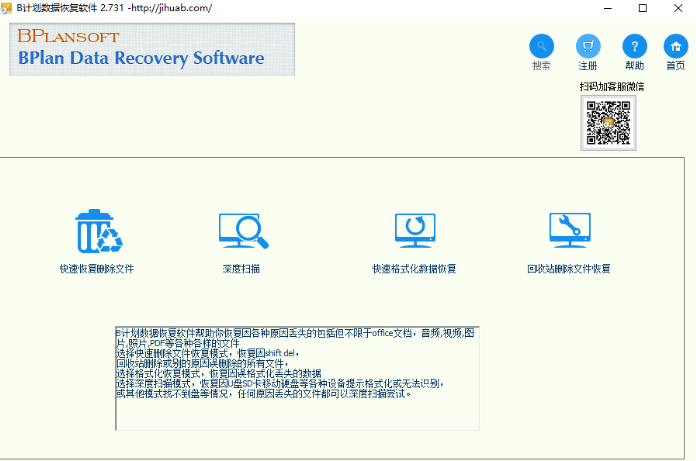696x461 pixels.
Task: Click the 扫码加客服微信 caption
Action: (x=612, y=87)
